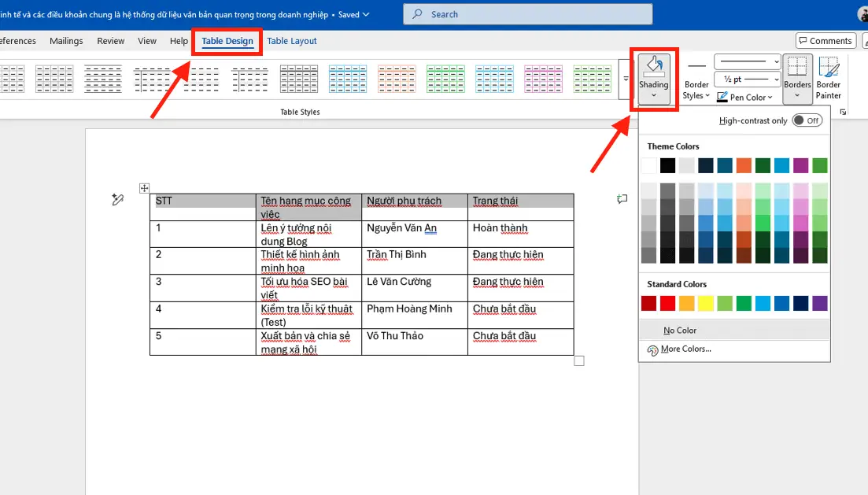Pick the yellow standard color swatch
The height and width of the screenshot is (495, 868).
click(x=706, y=303)
